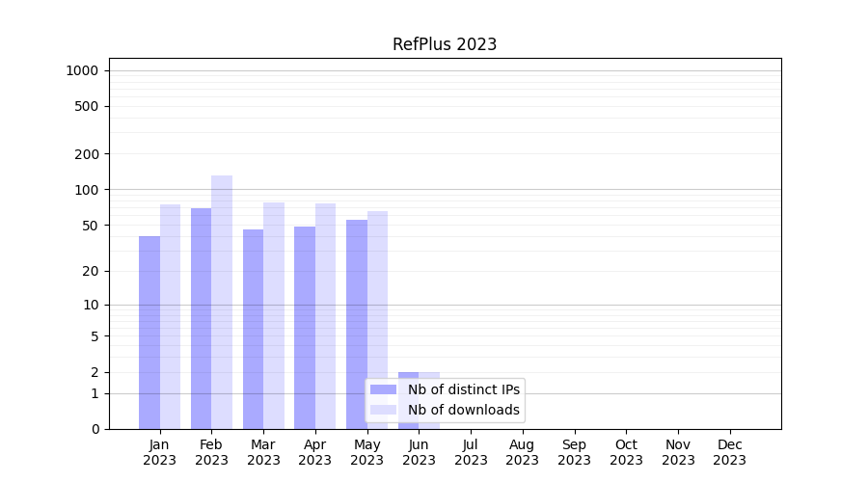Click the January distinct IPs bar
The image size is (868, 482).
(x=149, y=333)
